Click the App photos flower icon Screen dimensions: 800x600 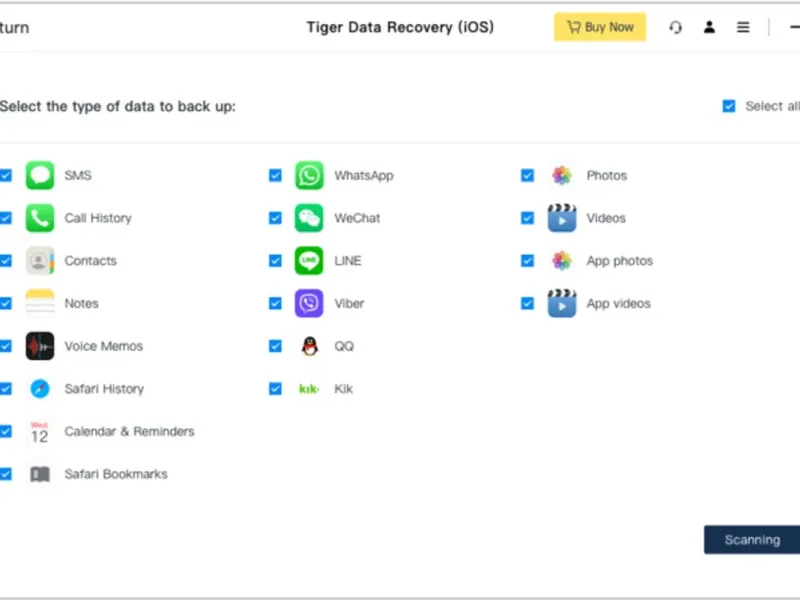click(562, 261)
